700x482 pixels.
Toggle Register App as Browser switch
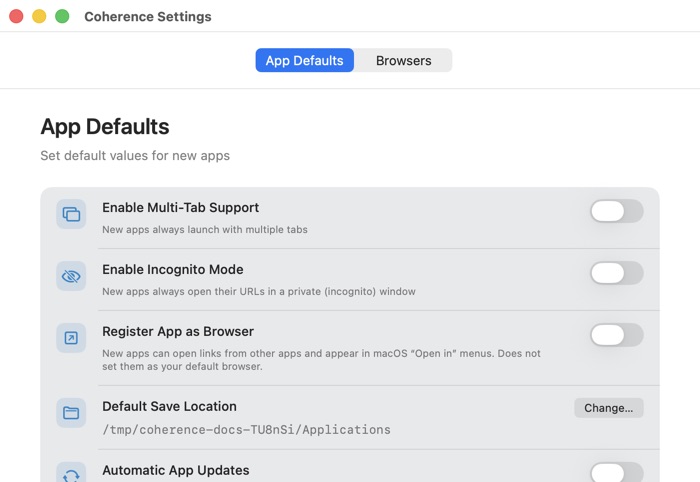tap(617, 335)
